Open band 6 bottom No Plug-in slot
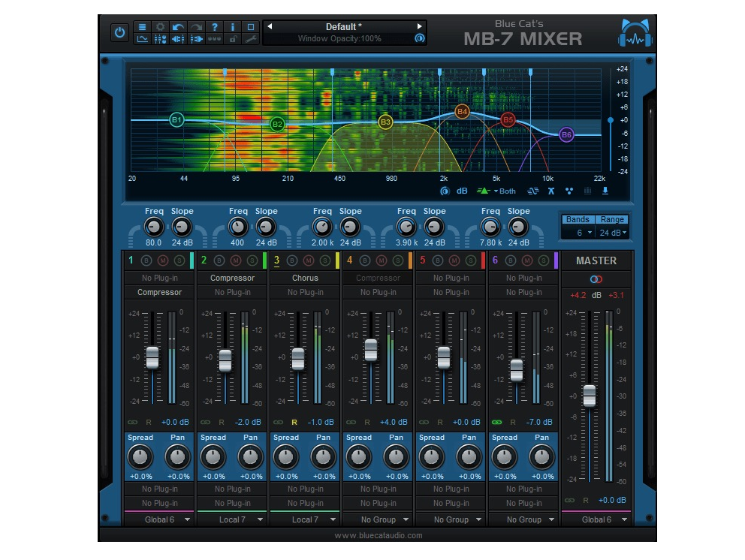The image size is (745, 560). click(x=523, y=503)
